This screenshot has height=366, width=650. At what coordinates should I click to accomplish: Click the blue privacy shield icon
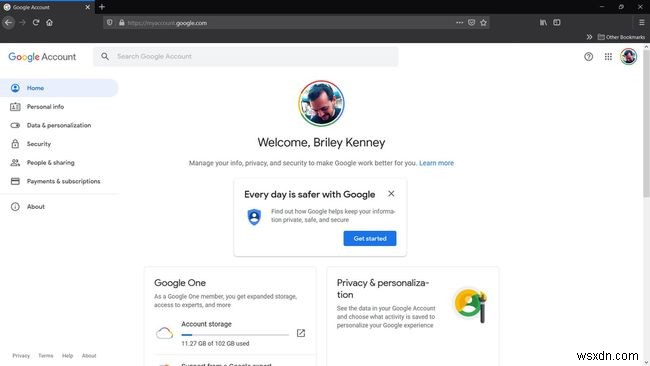(x=254, y=217)
